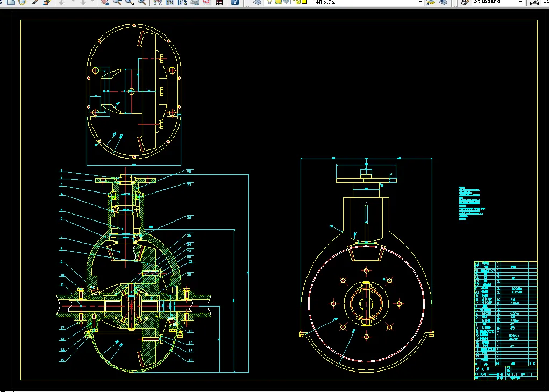Click the cyan technical requirements text block
The image size is (549, 392).
pos(473,204)
